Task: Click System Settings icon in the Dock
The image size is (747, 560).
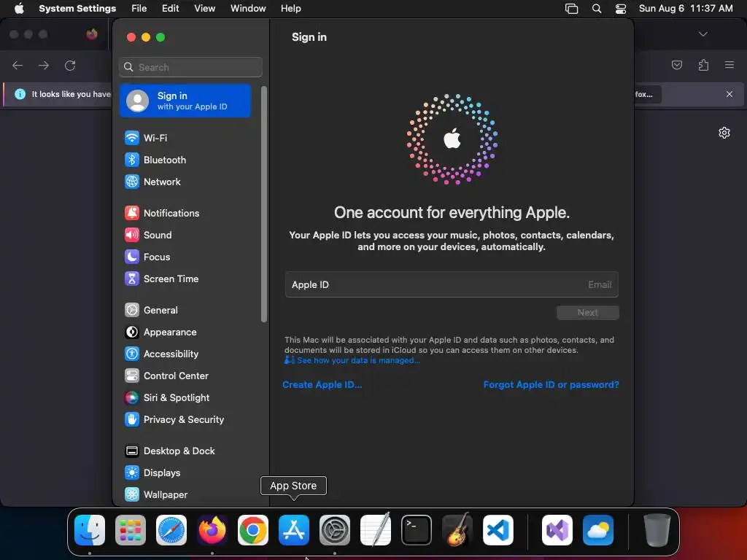Action: (335, 530)
